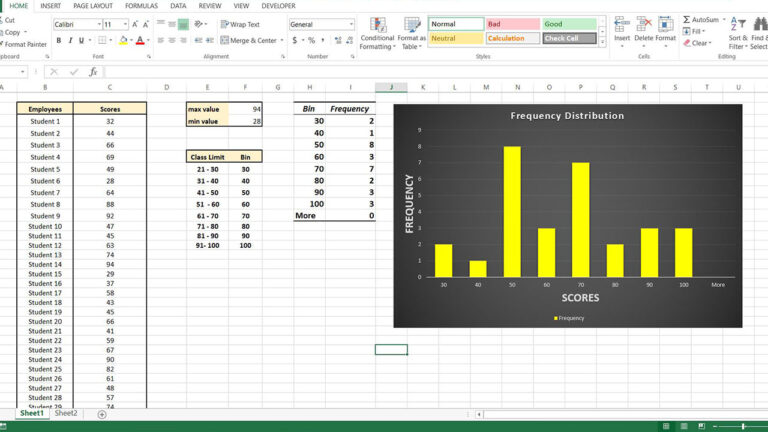
Task: Toggle italic text formatting
Action: [x=70, y=41]
